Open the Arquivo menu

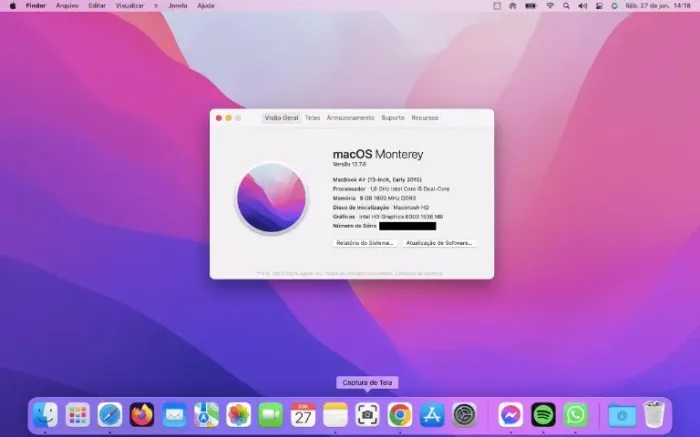[x=67, y=6]
